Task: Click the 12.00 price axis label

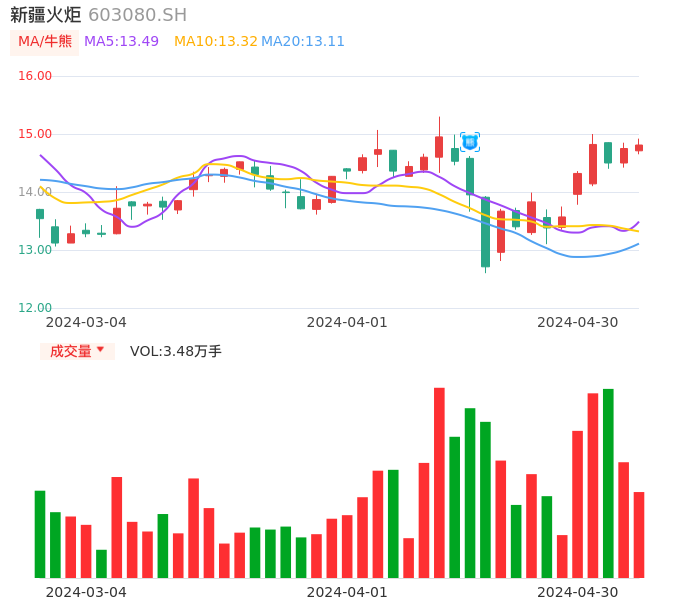Action: click(x=35, y=308)
